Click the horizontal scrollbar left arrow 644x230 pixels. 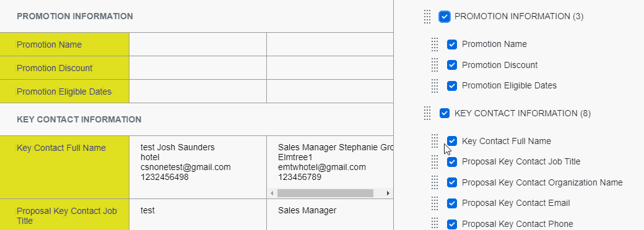coord(271,193)
